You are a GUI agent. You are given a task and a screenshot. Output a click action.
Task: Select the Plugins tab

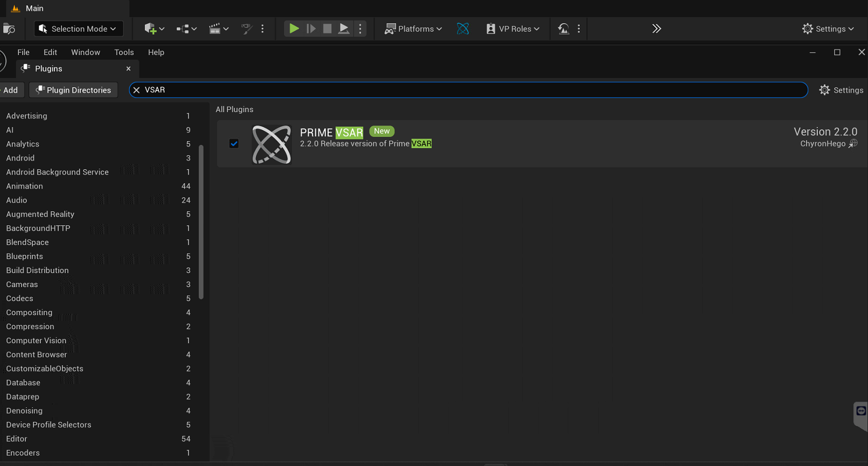(77, 68)
